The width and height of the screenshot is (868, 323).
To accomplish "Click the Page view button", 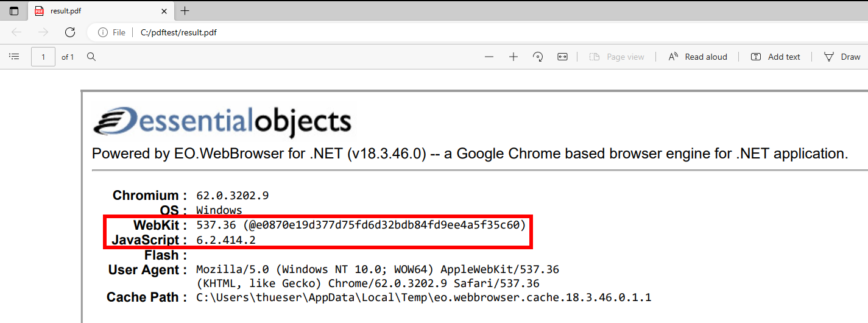I will (x=616, y=57).
